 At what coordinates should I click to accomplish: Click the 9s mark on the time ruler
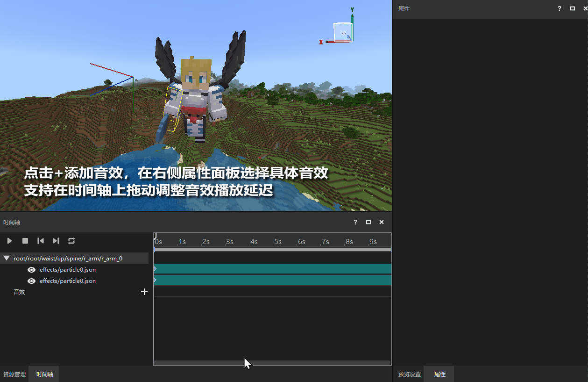coord(373,242)
